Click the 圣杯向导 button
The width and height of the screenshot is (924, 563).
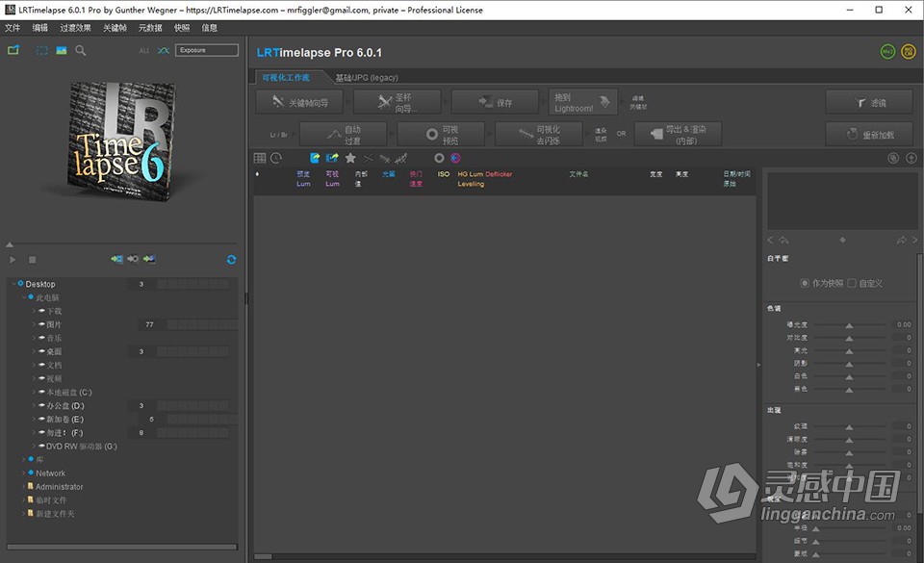click(398, 102)
